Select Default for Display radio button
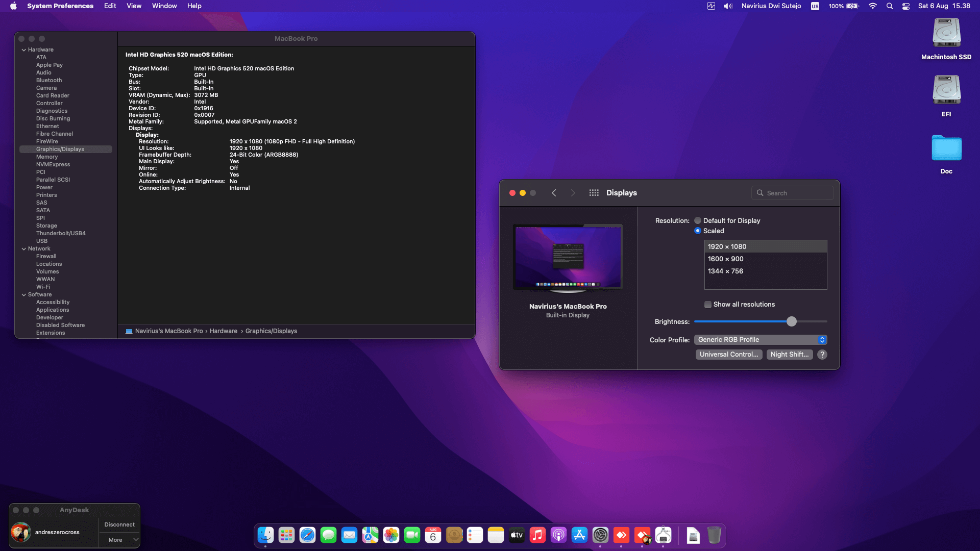Screen dimensions: 980x551 (698, 221)
